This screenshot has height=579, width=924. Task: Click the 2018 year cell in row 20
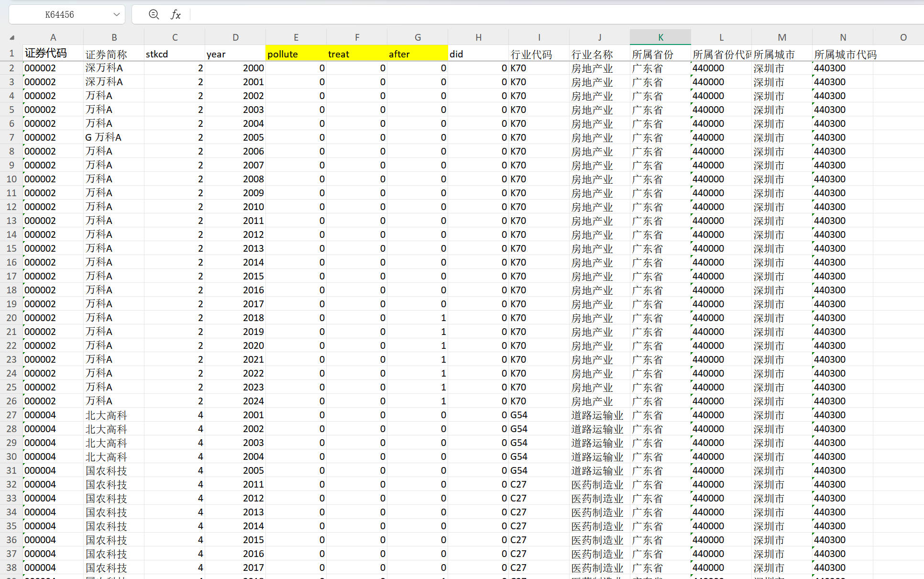click(x=235, y=318)
